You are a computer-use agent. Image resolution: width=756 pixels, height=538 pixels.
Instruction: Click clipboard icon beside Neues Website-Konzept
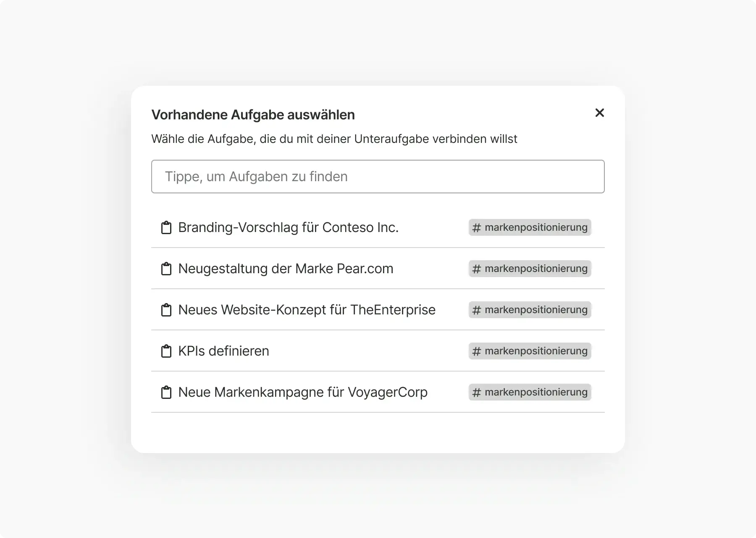[166, 310]
